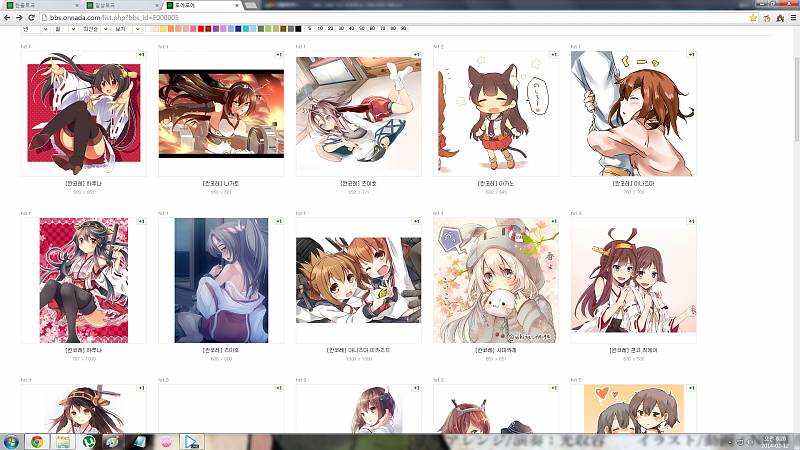Open uTorrent from the taskbar
Viewport: 800px width, 450px height.
(88, 441)
